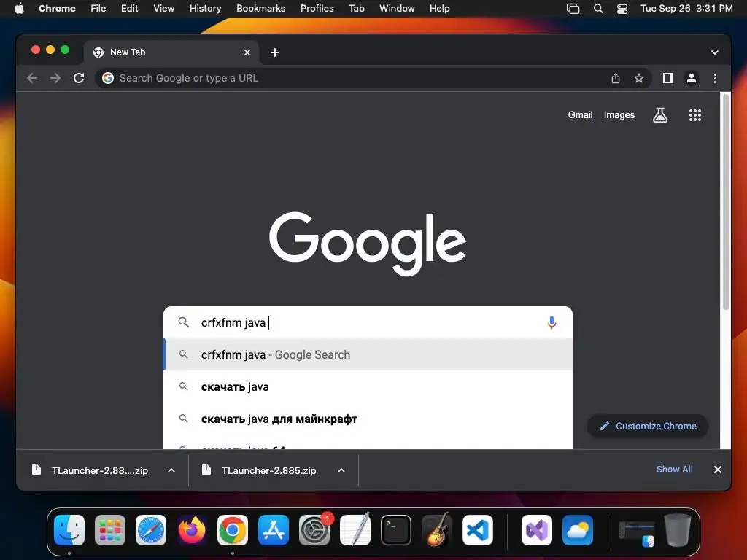Go forward using the forward arrow
This screenshot has height=560, width=747.
(x=55, y=78)
